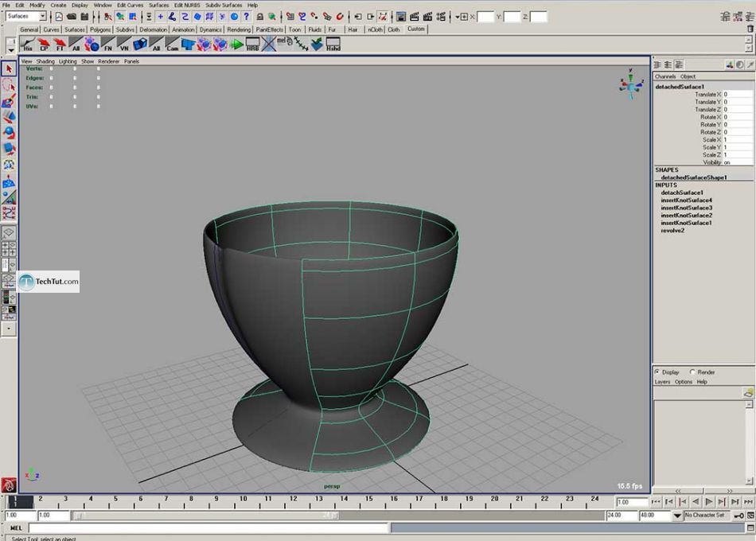Open the No Character Set dropdown
The height and width of the screenshot is (541, 756).
(677, 516)
